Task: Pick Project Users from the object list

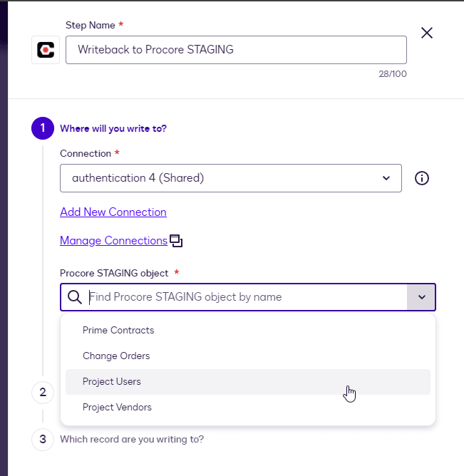Action: pos(112,382)
